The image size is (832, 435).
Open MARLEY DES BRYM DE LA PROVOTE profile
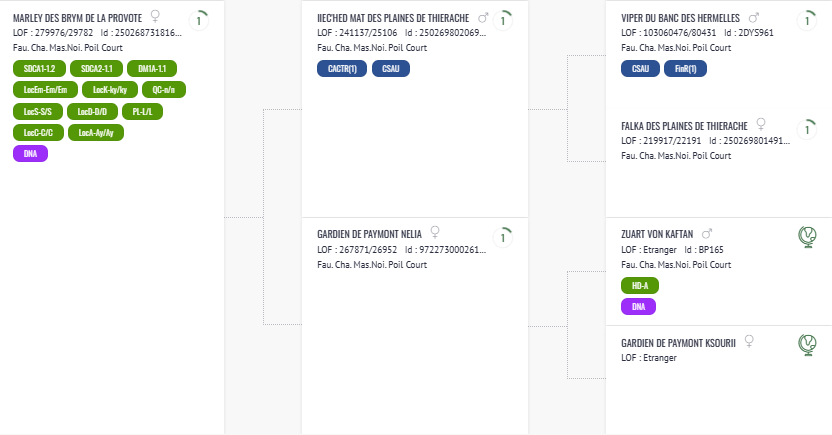pos(77,18)
